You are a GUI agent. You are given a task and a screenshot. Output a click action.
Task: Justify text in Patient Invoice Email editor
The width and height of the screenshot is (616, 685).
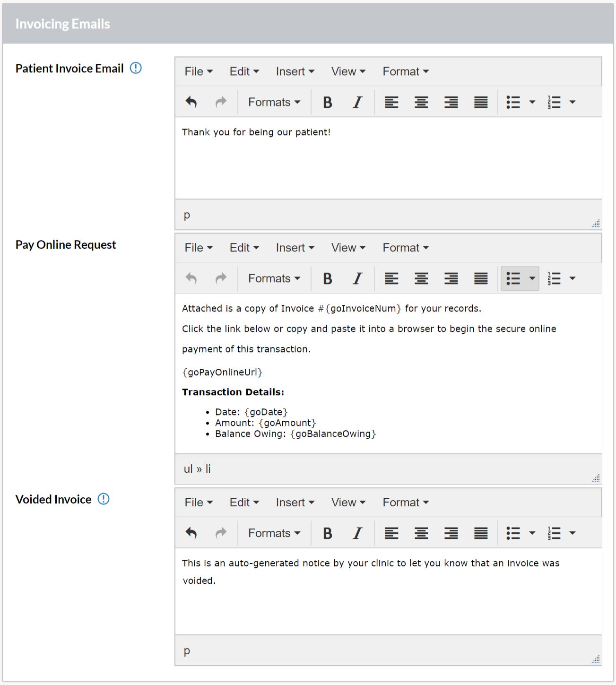[x=481, y=102]
